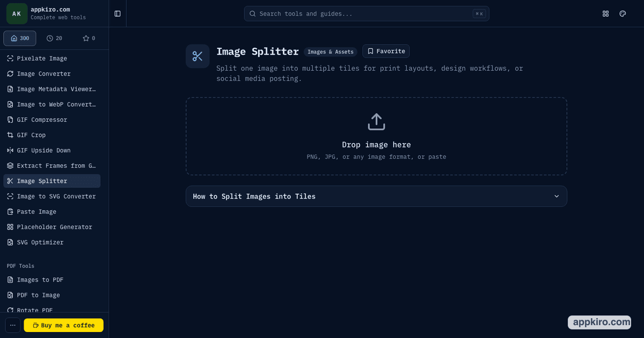The width and height of the screenshot is (644, 338).
Task: Open Images to PDF tool
Action: (52, 280)
